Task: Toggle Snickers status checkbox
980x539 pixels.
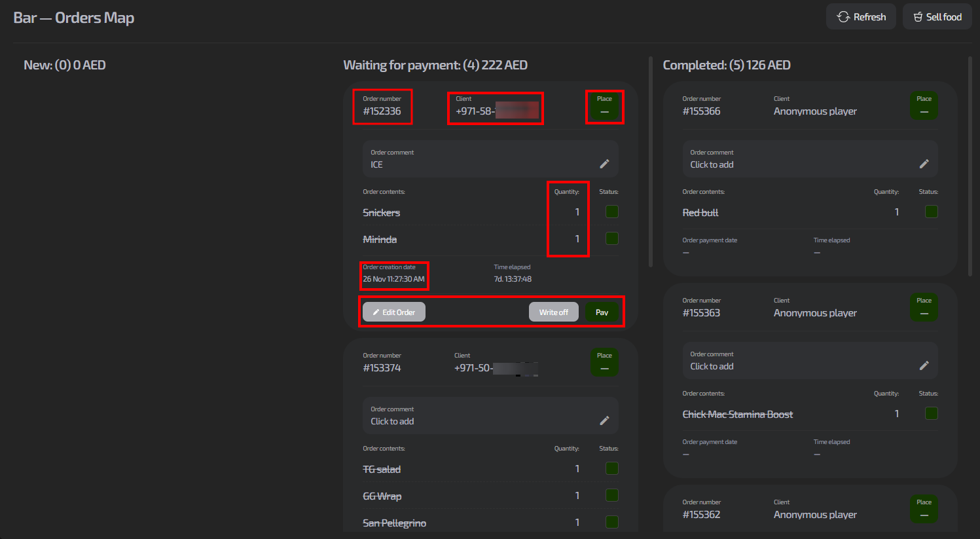Action: pyautogui.click(x=612, y=212)
